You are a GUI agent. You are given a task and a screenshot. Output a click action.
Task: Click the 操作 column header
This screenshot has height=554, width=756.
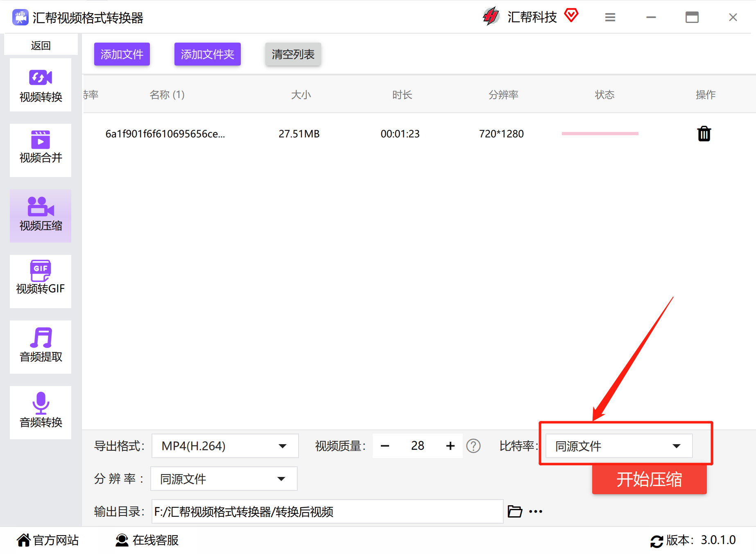(706, 95)
